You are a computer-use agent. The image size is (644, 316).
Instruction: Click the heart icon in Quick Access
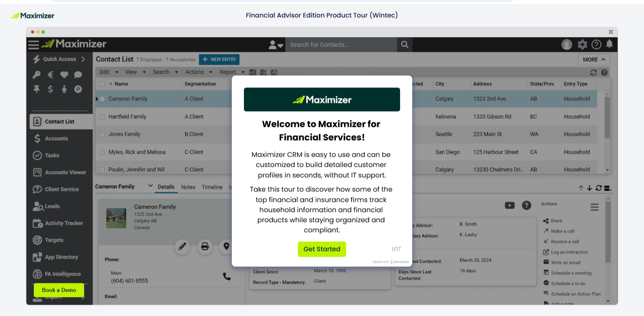click(x=64, y=75)
